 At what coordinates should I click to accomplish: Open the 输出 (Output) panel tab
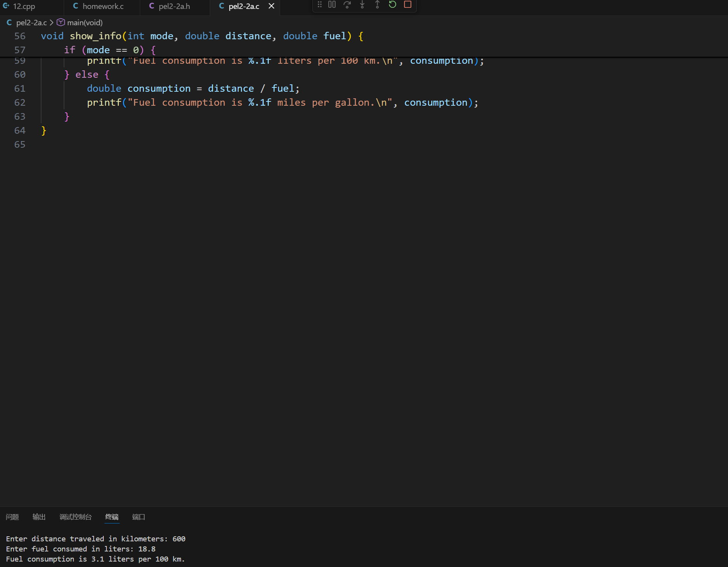click(x=39, y=517)
